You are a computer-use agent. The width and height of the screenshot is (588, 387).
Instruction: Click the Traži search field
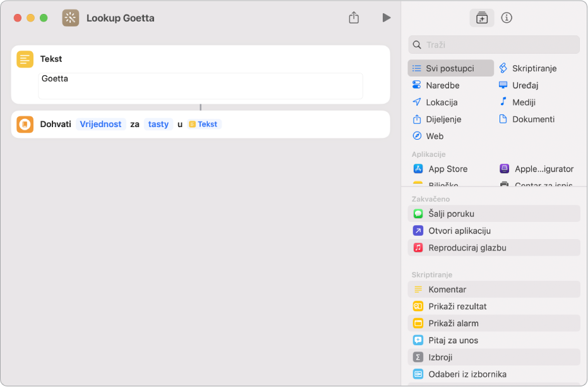[x=494, y=45]
